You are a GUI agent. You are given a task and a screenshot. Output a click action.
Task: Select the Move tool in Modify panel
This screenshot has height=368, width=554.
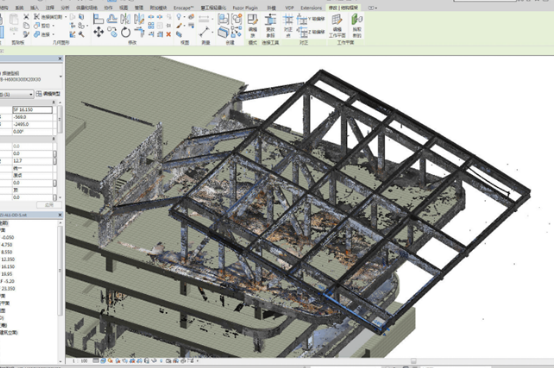pos(99,32)
